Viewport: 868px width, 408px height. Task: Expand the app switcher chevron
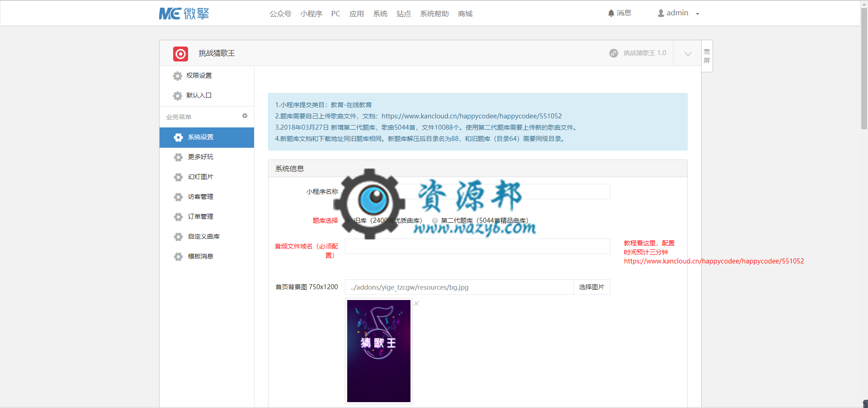(688, 53)
